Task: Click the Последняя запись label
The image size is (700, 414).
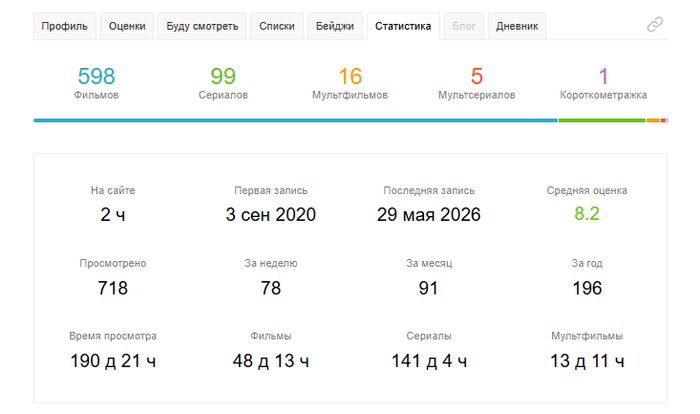Action: [x=429, y=190]
